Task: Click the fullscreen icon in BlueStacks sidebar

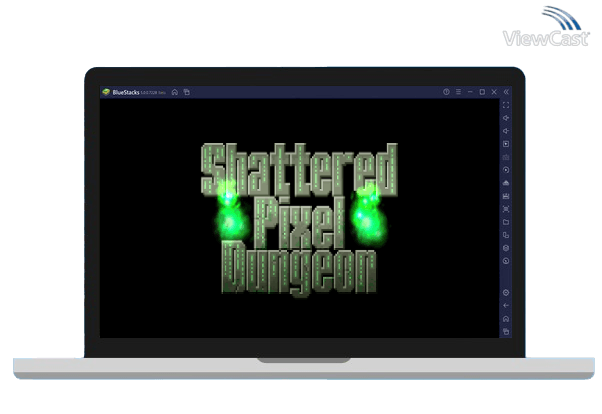Action: pyautogui.click(x=506, y=105)
